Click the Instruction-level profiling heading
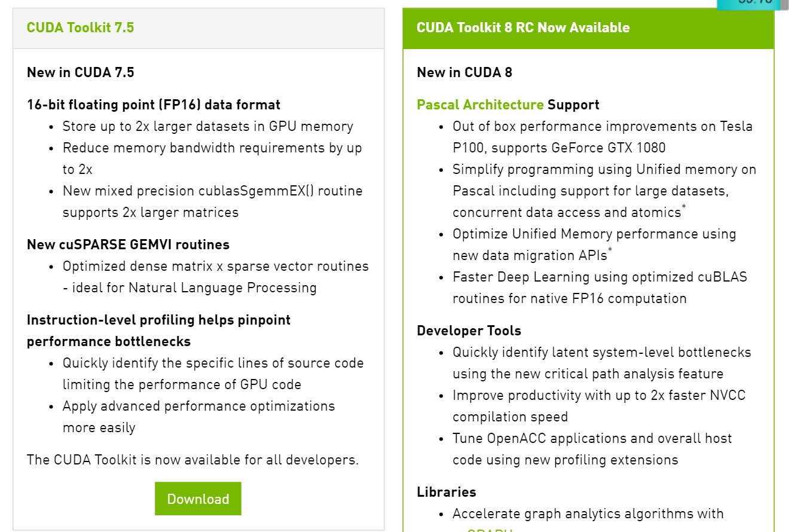Screen dimensions: 789x532 point(158,331)
